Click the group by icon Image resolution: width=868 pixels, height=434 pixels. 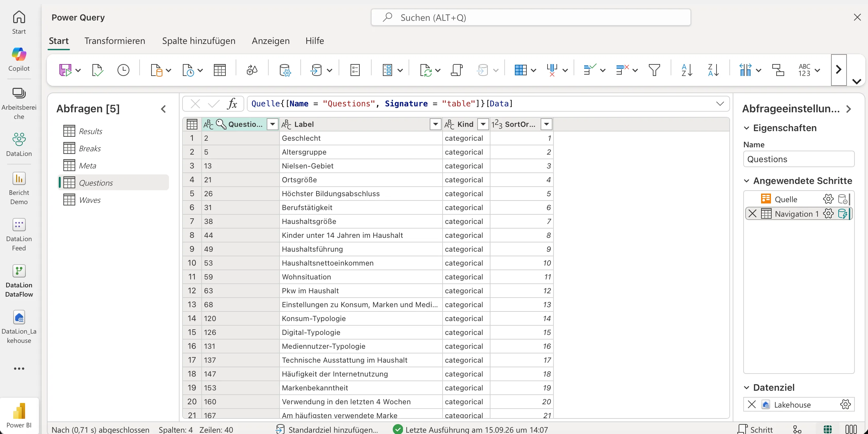[x=778, y=70]
